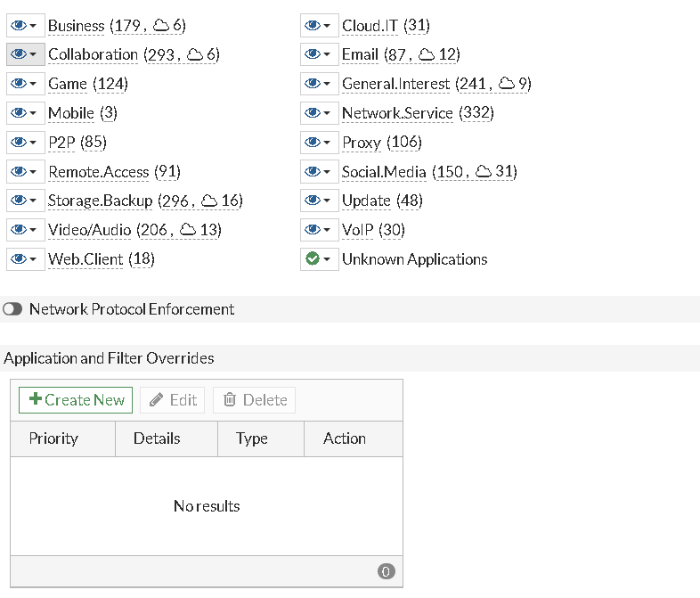Click the green check icon for Unknown Applications
700x598 pixels.
[x=313, y=259]
